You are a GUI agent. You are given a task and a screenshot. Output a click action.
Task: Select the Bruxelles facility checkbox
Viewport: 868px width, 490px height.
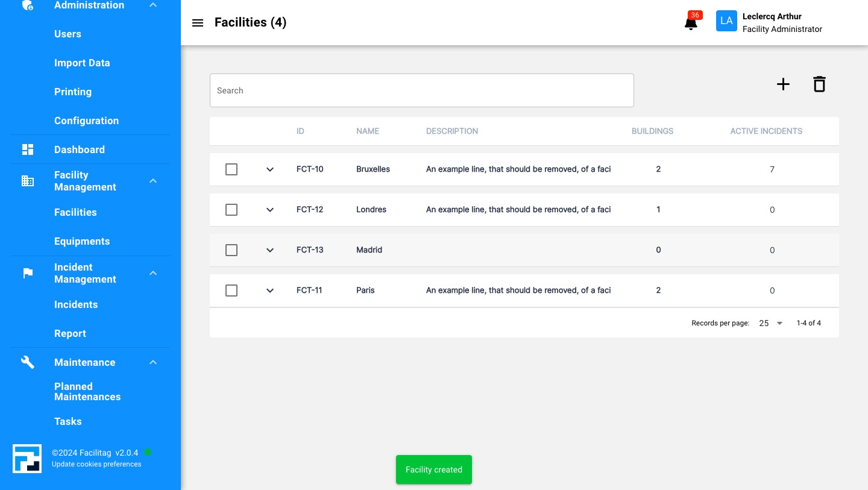click(231, 169)
